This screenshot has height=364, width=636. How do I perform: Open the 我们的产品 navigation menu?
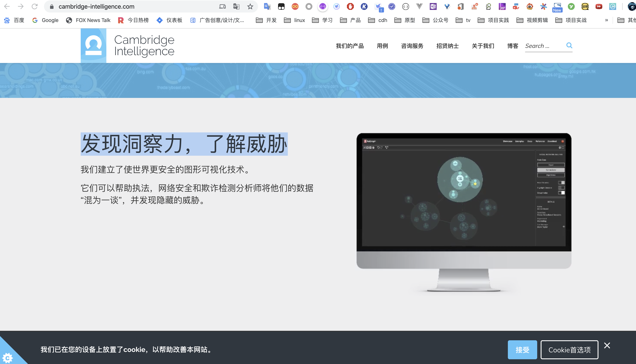[x=350, y=46]
